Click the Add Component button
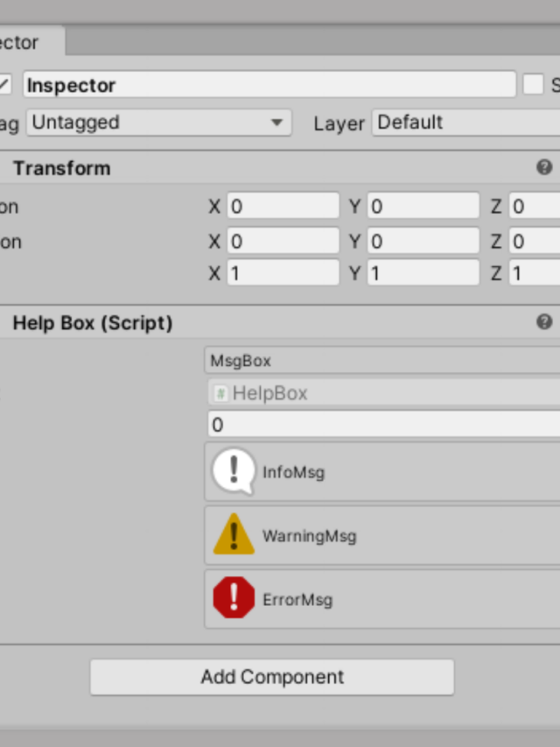This screenshot has height=747, width=560. (x=272, y=677)
